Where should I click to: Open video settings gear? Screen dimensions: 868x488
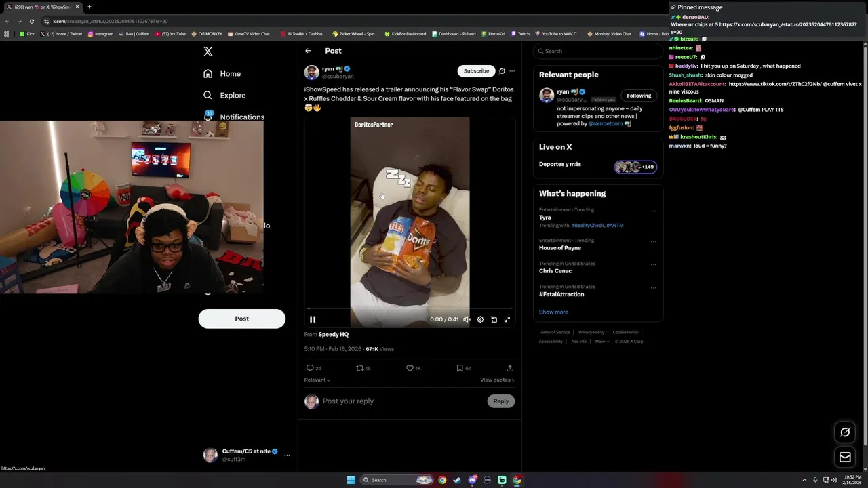point(480,319)
